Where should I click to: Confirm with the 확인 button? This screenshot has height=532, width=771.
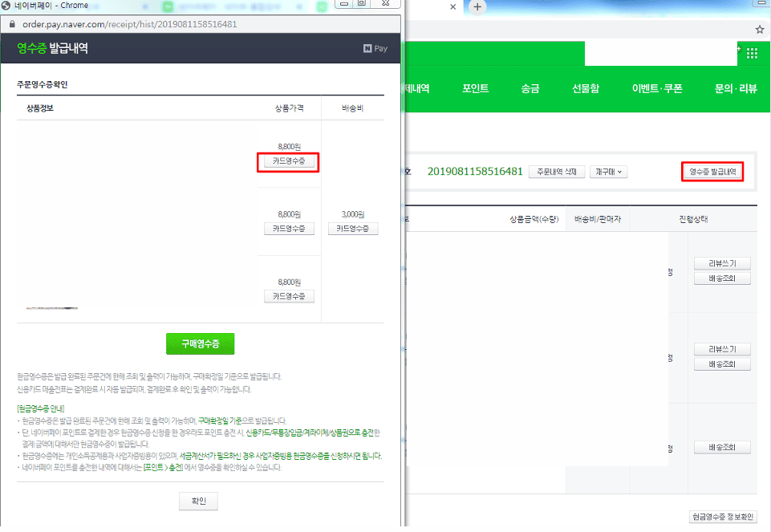tap(198, 501)
